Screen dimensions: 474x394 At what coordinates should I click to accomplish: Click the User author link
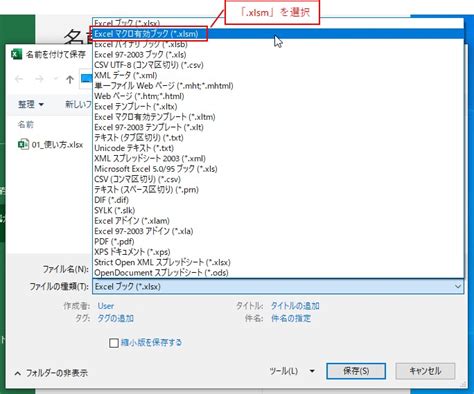pos(106,306)
